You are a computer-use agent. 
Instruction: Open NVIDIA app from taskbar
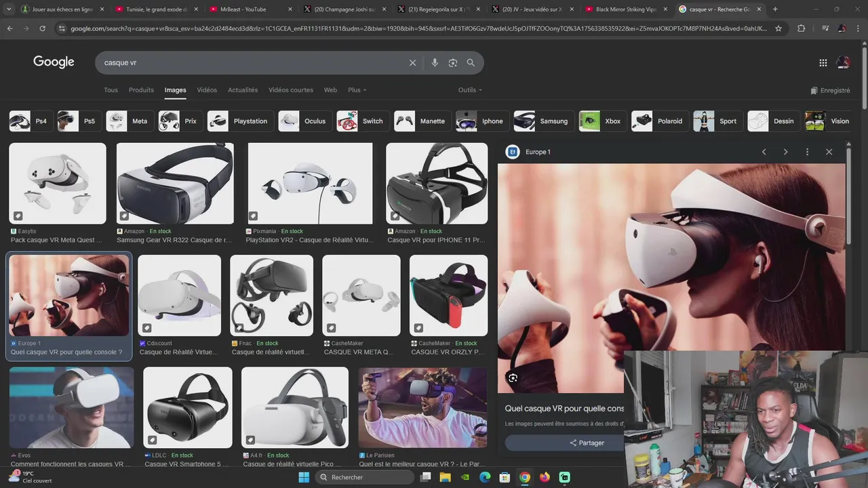465,477
